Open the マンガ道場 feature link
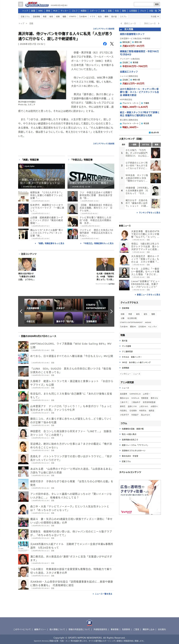The image size is (179, 644). pos(126,346)
